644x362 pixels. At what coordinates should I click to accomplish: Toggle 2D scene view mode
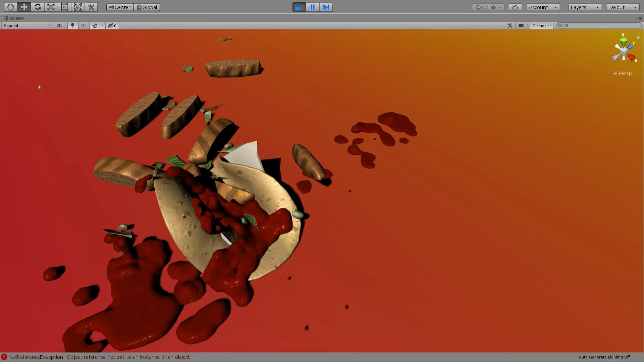coord(59,25)
